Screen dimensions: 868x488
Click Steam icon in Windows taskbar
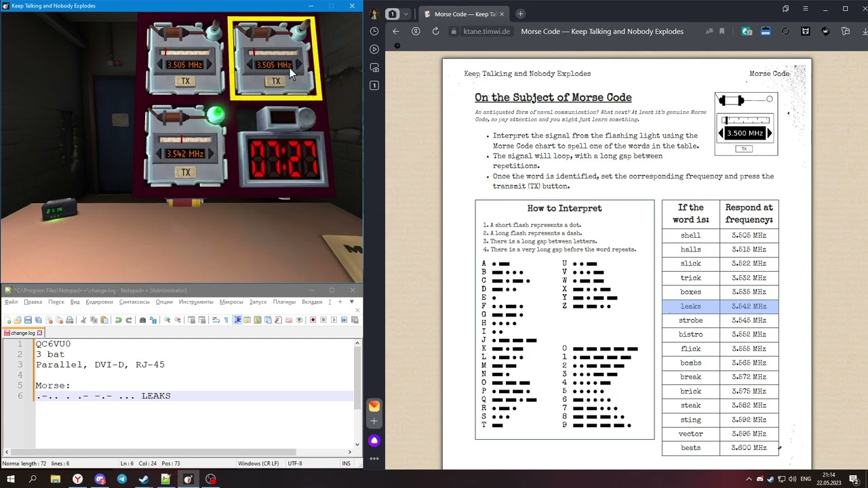click(x=144, y=479)
